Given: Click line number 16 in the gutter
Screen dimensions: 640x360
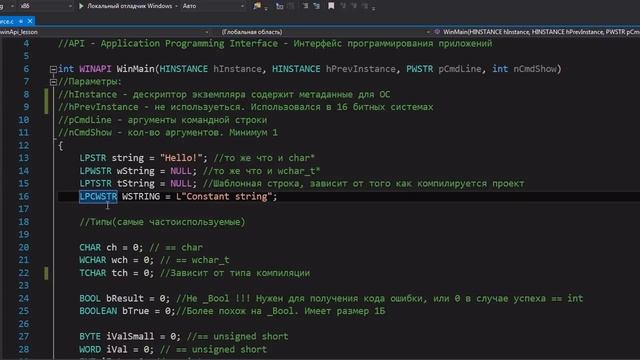Looking at the screenshot, I should 24,196.
